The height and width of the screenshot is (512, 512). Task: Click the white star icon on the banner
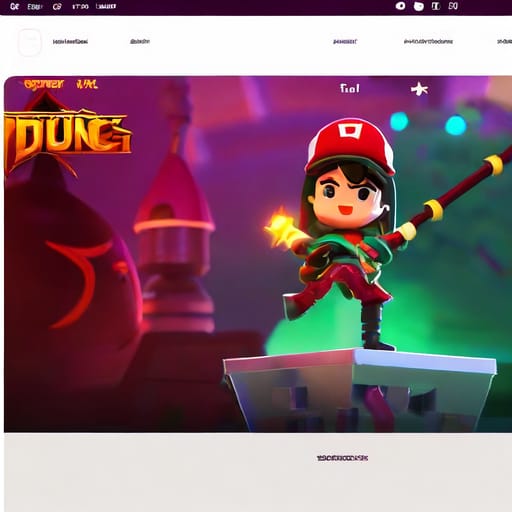(x=419, y=89)
